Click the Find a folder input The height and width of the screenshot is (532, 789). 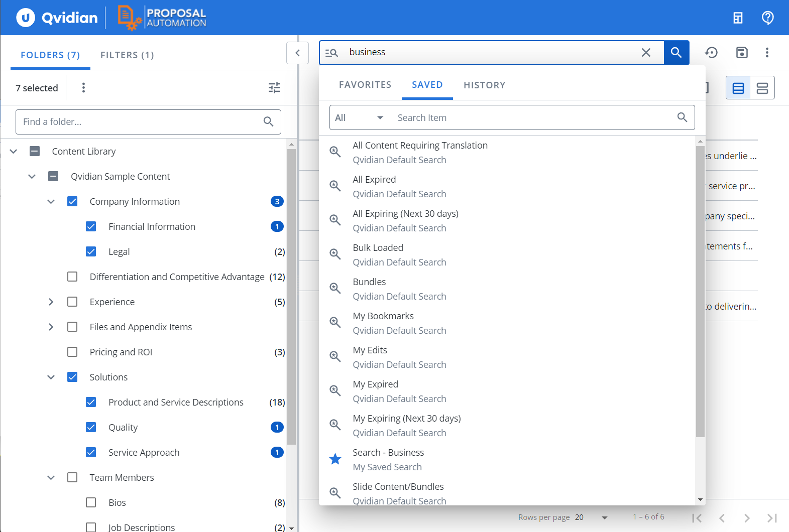pyautogui.click(x=148, y=122)
